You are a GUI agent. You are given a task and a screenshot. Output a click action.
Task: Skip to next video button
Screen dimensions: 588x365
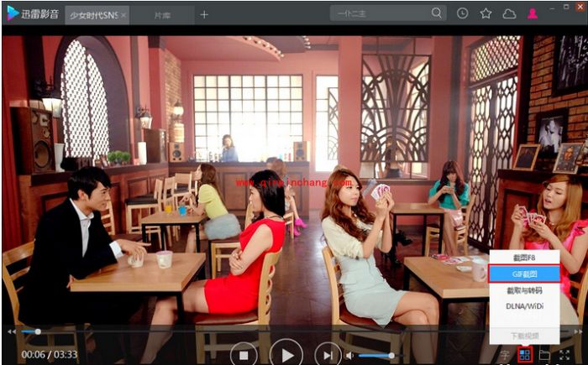(x=328, y=355)
